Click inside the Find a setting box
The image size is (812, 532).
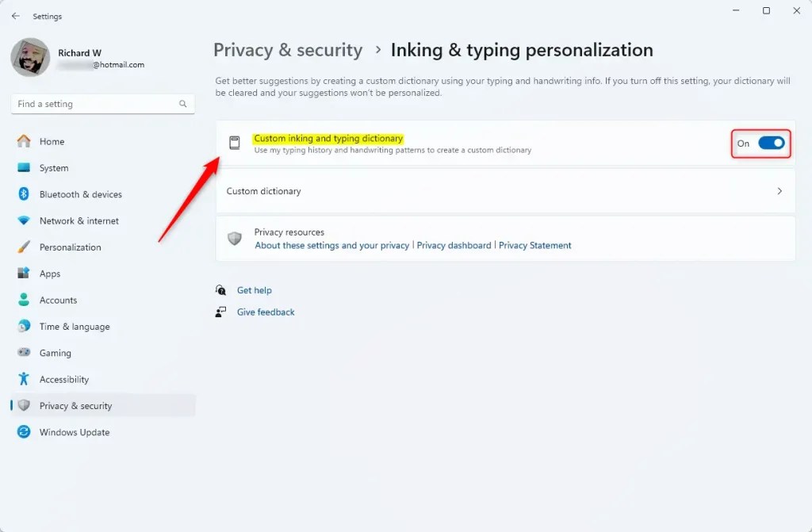(x=87, y=104)
